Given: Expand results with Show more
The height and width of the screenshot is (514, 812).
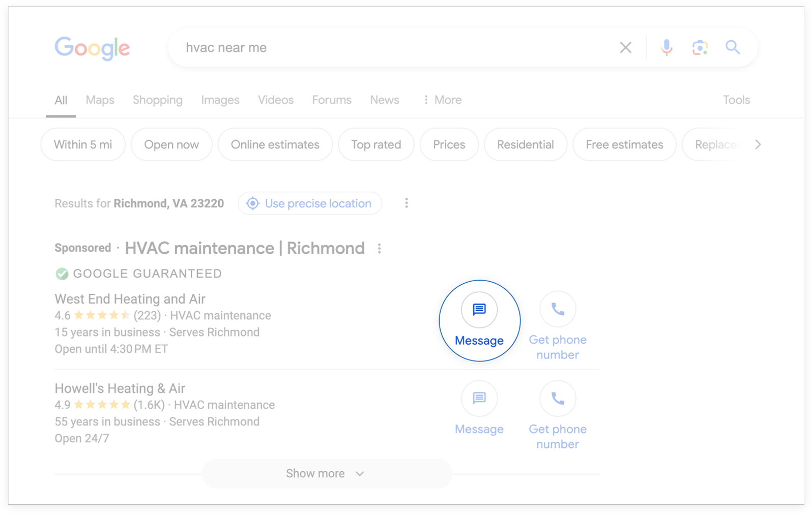Looking at the screenshot, I should pos(326,474).
